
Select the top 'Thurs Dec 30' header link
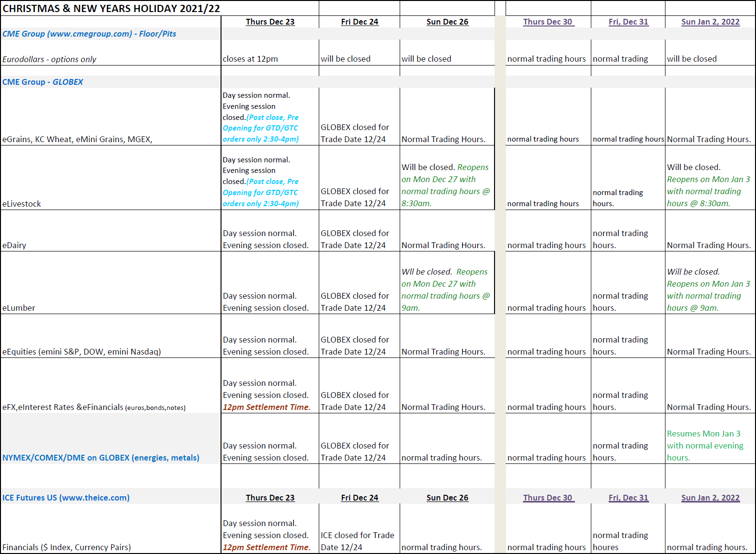pos(548,22)
